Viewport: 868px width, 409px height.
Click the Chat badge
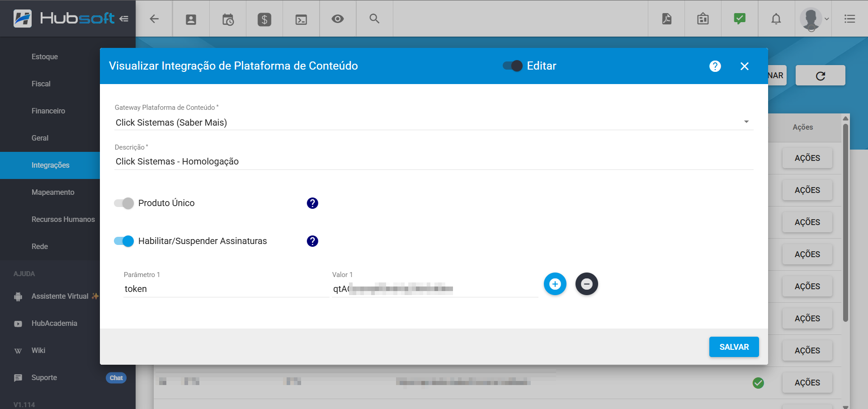116,378
